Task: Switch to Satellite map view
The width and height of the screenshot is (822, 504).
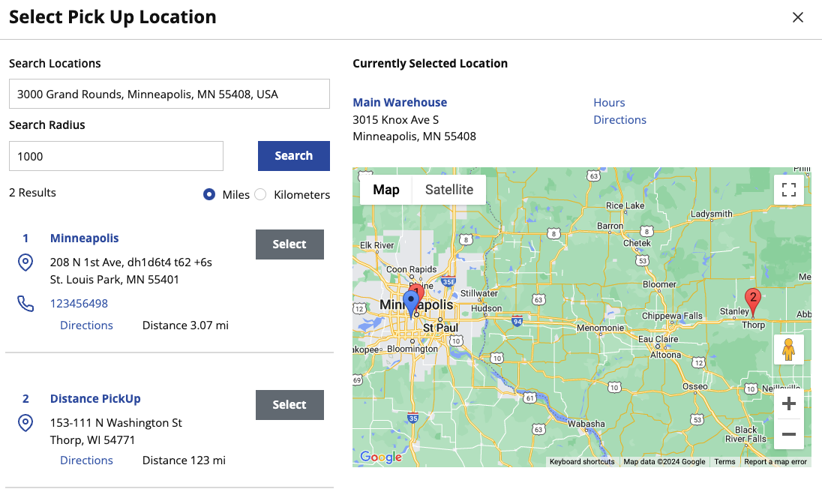Action: click(448, 190)
